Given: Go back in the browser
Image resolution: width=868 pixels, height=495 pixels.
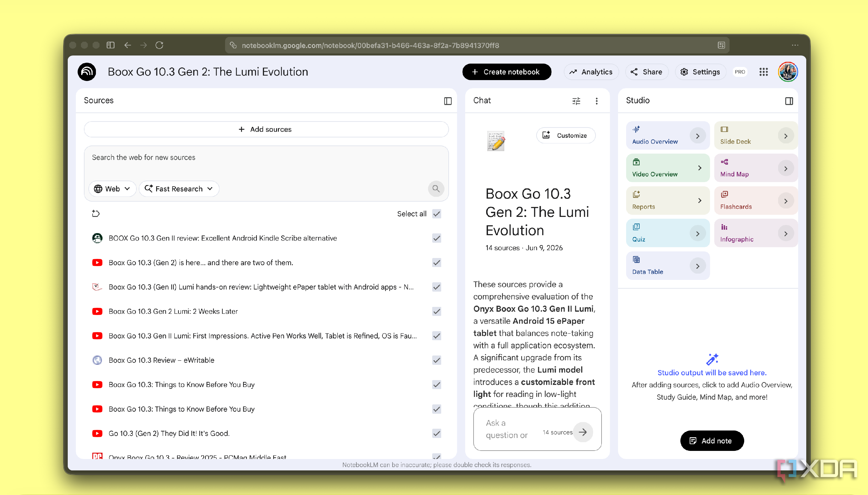Looking at the screenshot, I should (128, 45).
